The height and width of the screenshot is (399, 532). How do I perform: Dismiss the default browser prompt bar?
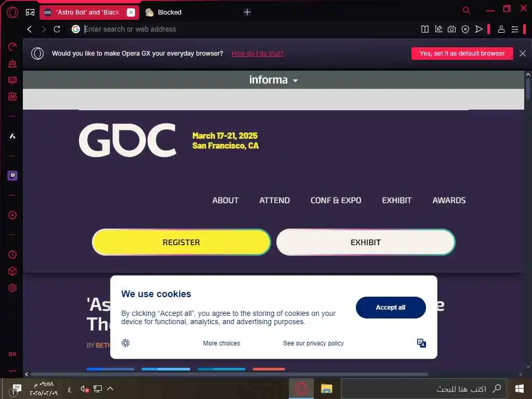523,54
